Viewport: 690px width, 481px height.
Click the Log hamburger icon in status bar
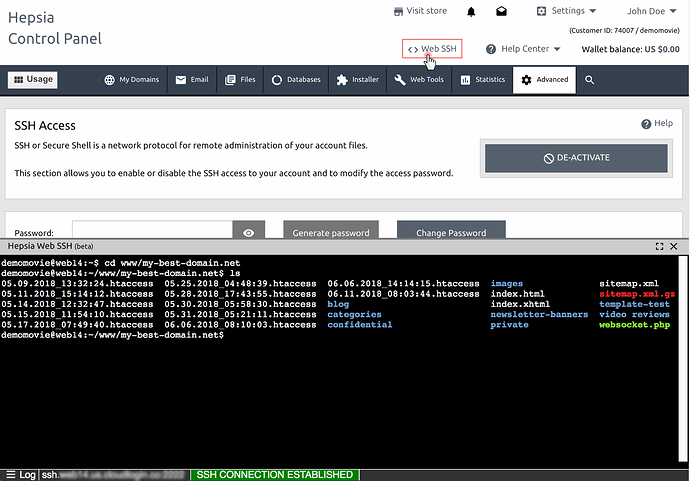(11, 474)
